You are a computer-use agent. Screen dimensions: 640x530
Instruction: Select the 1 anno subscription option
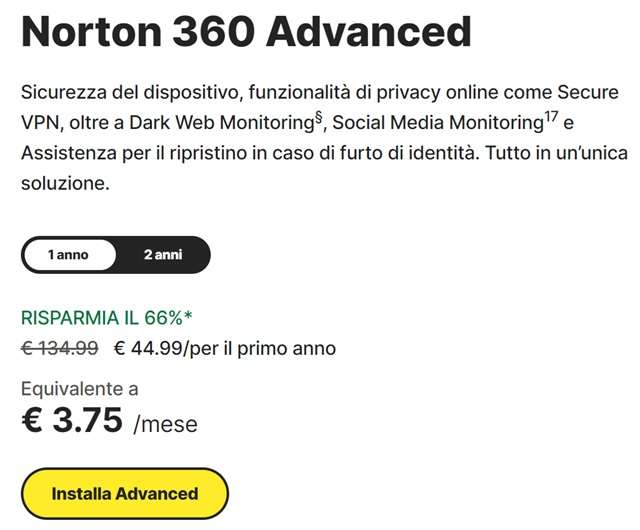(68, 255)
